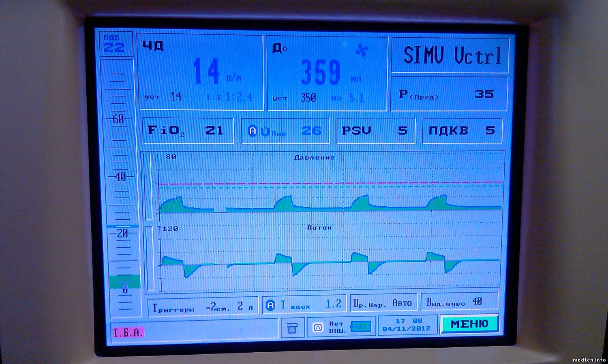Select the PSV 5 parameter field
608x364 pixels.
point(375,131)
